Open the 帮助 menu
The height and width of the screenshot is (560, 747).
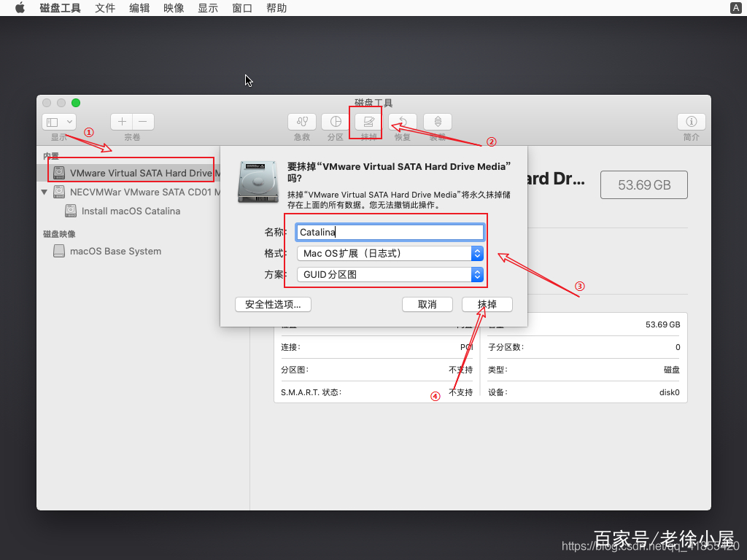[276, 8]
